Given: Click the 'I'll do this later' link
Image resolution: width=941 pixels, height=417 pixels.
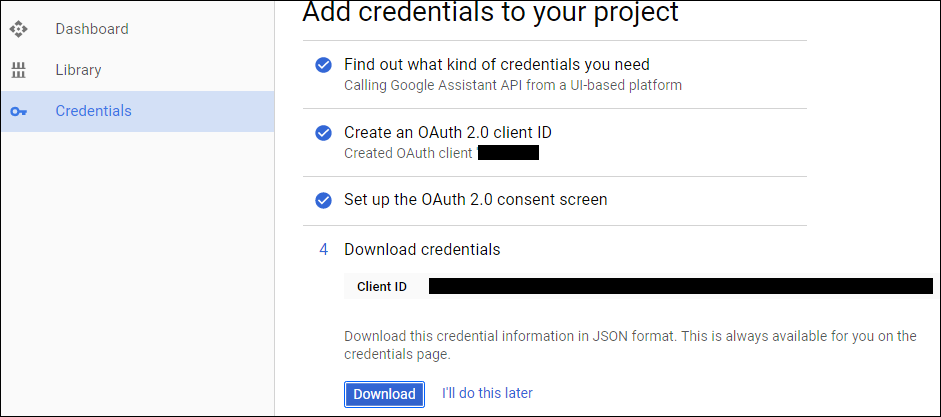Looking at the screenshot, I should tap(487, 393).
